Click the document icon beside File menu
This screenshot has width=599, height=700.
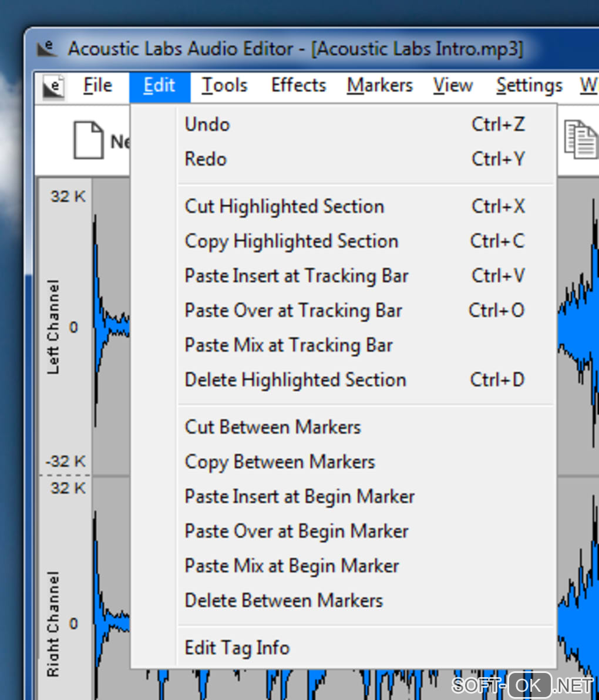(x=53, y=86)
